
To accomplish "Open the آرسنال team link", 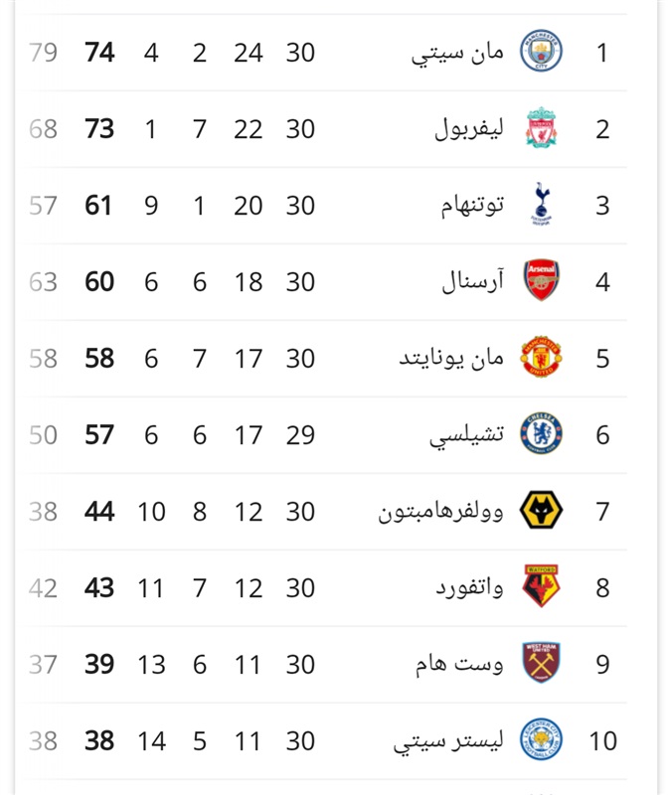I will point(472,281).
